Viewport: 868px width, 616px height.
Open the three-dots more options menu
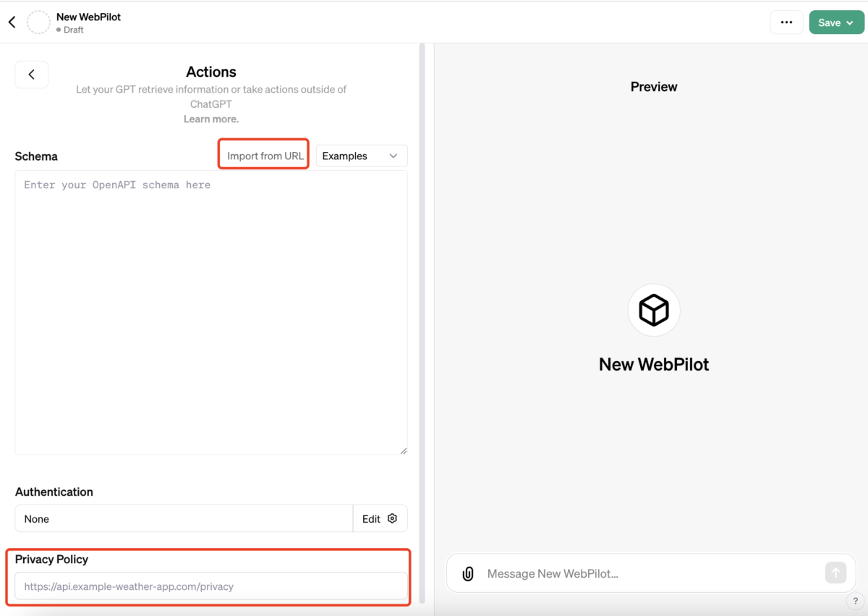click(x=786, y=22)
